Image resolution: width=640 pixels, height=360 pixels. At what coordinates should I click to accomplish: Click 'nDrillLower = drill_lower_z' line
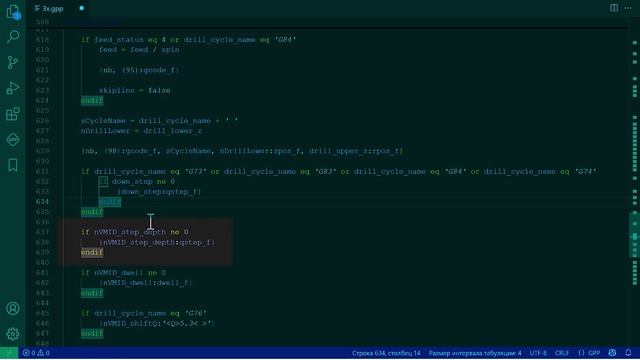click(x=141, y=131)
